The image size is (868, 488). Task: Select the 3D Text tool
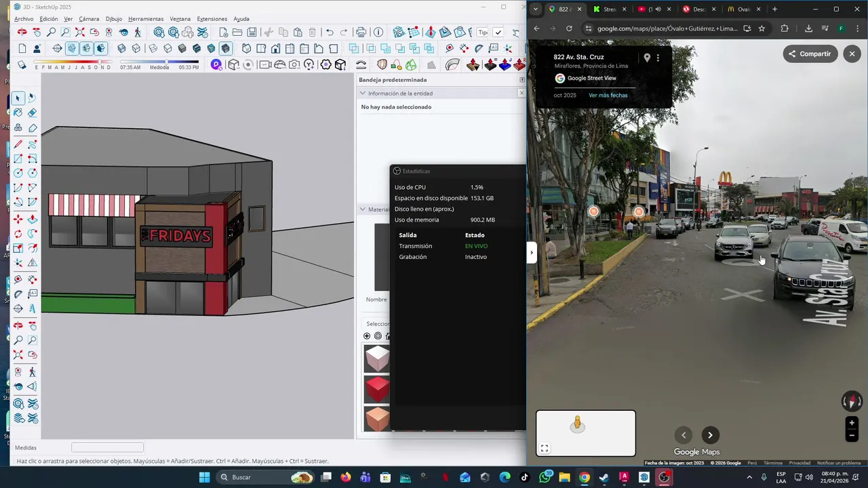point(33,308)
